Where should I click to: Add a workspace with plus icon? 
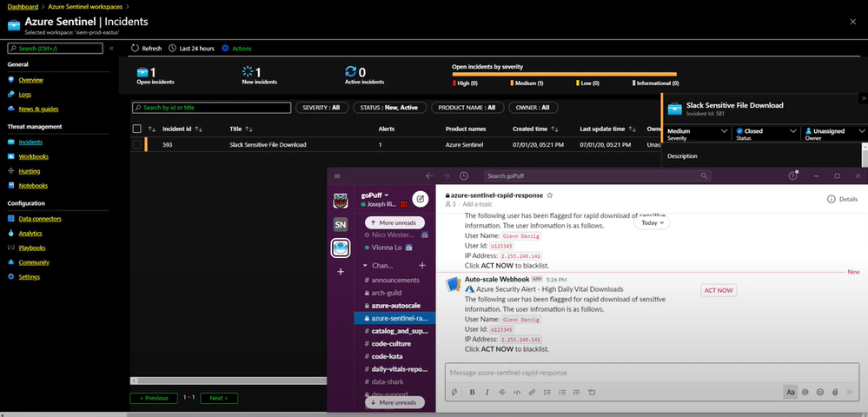341,272
